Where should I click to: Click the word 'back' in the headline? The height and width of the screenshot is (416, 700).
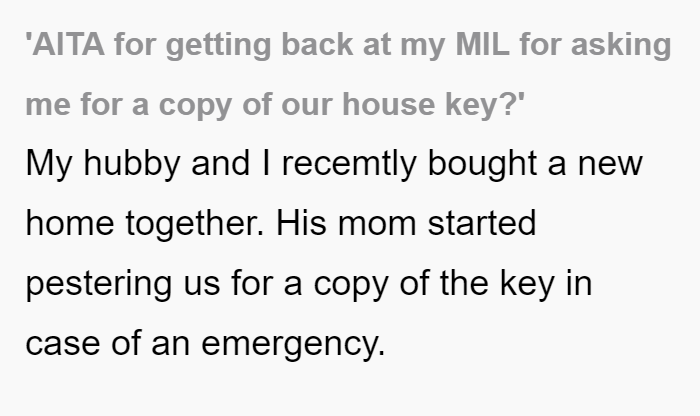coord(317,45)
